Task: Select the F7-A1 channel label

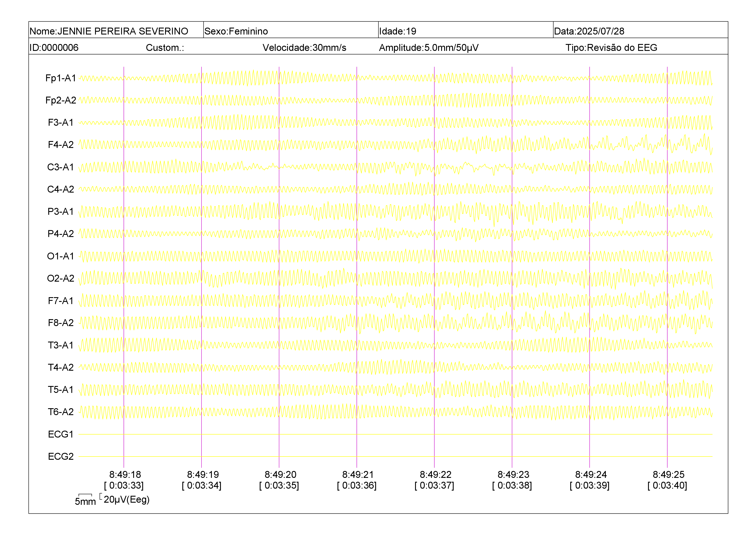Action: click(61, 301)
